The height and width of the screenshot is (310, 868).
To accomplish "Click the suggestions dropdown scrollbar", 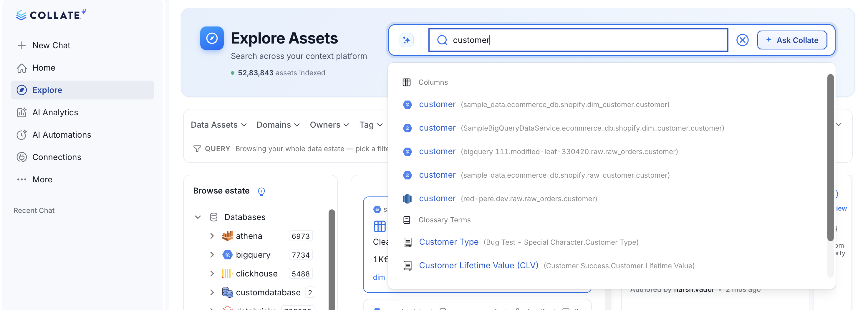I will (x=830, y=158).
